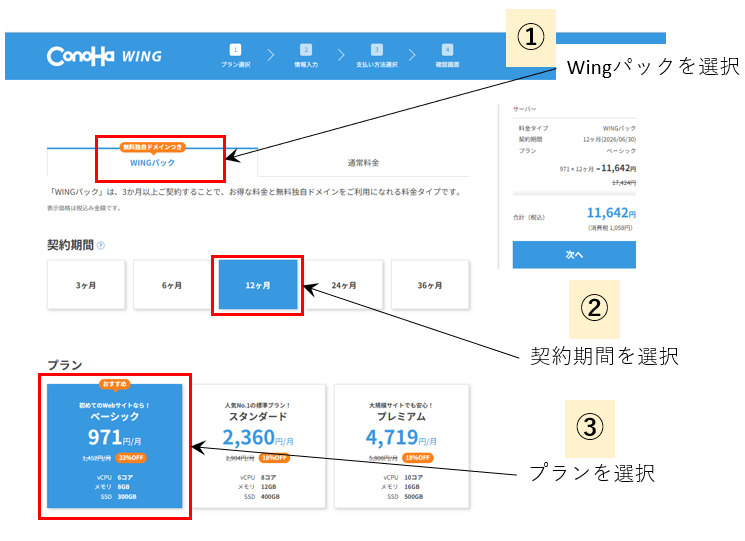Image resolution: width=745 pixels, height=541 pixels.
Task: Click the 971円/月 price
Action: coord(115,437)
